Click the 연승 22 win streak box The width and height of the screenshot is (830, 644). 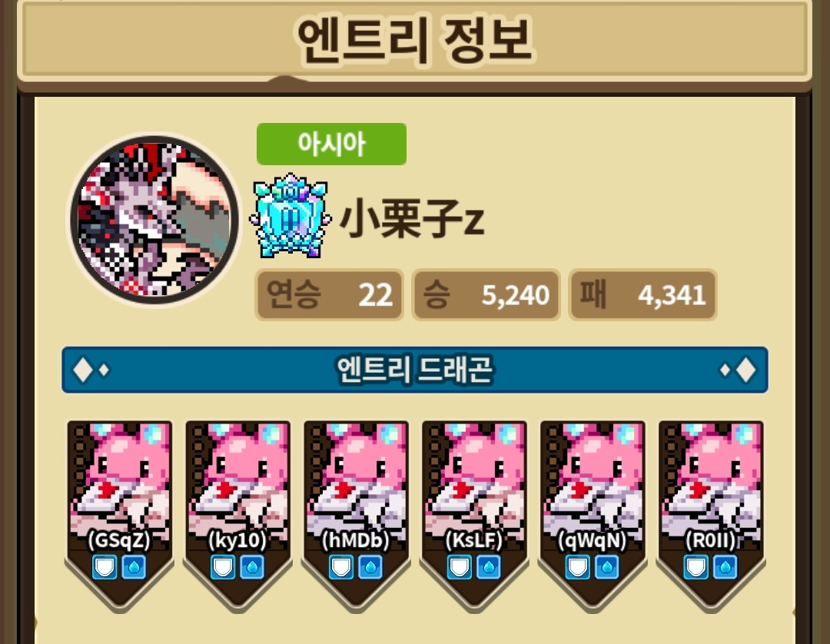click(329, 295)
